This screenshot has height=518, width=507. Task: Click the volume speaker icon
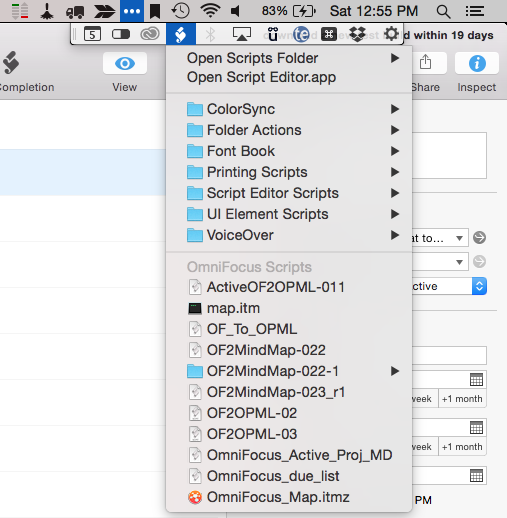coord(236,11)
